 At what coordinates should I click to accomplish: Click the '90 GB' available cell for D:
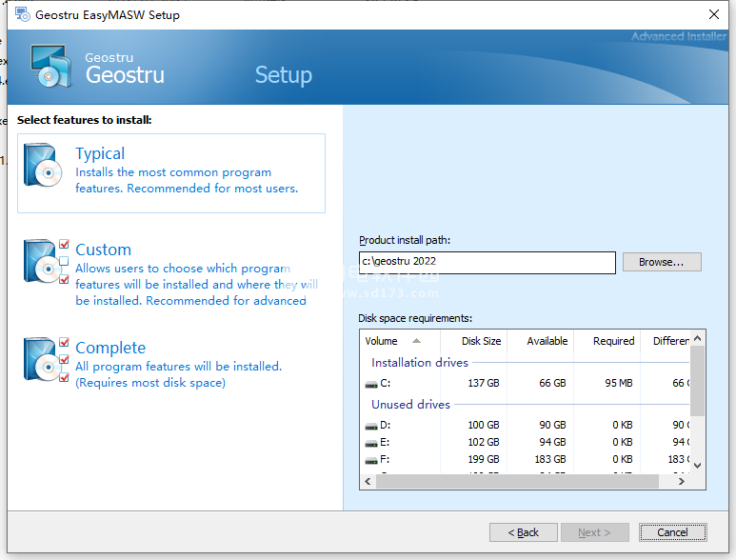pyautogui.click(x=552, y=425)
